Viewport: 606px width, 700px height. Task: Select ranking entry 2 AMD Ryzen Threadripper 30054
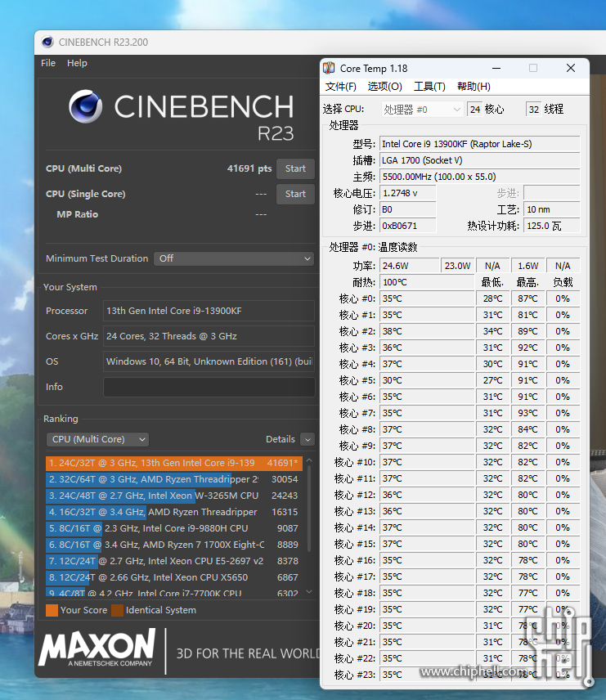[174, 479]
